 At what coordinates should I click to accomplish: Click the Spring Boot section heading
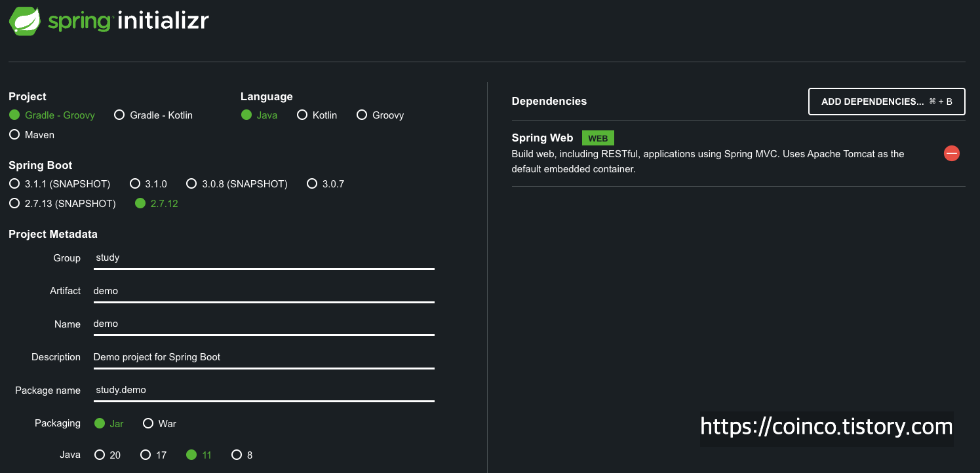click(x=41, y=165)
